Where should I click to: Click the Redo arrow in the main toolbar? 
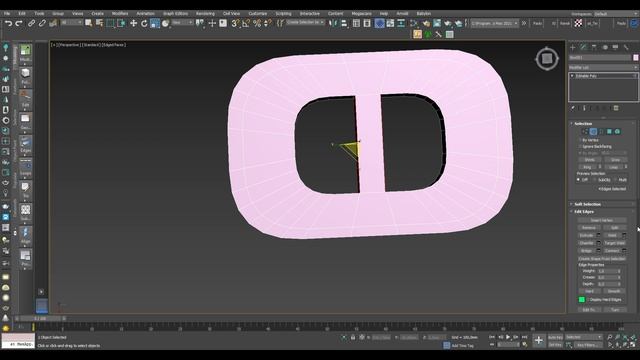click(19, 24)
